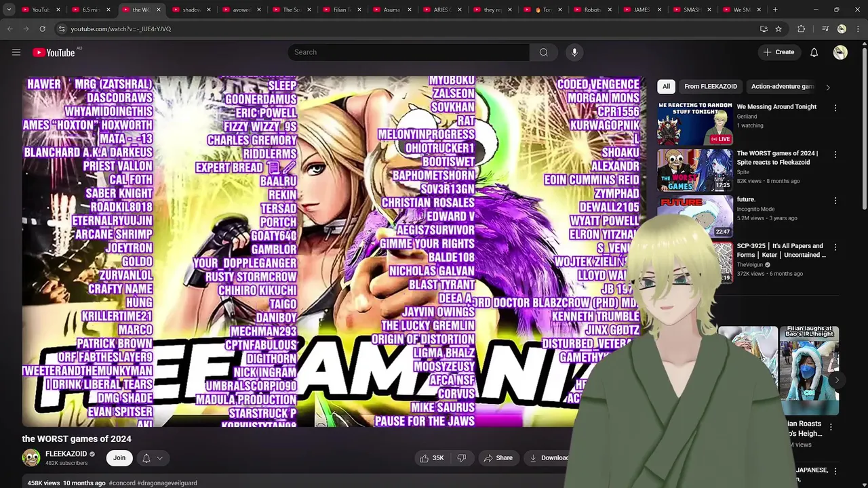
Task: Click the YouTube search input field
Action: tap(408, 52)
